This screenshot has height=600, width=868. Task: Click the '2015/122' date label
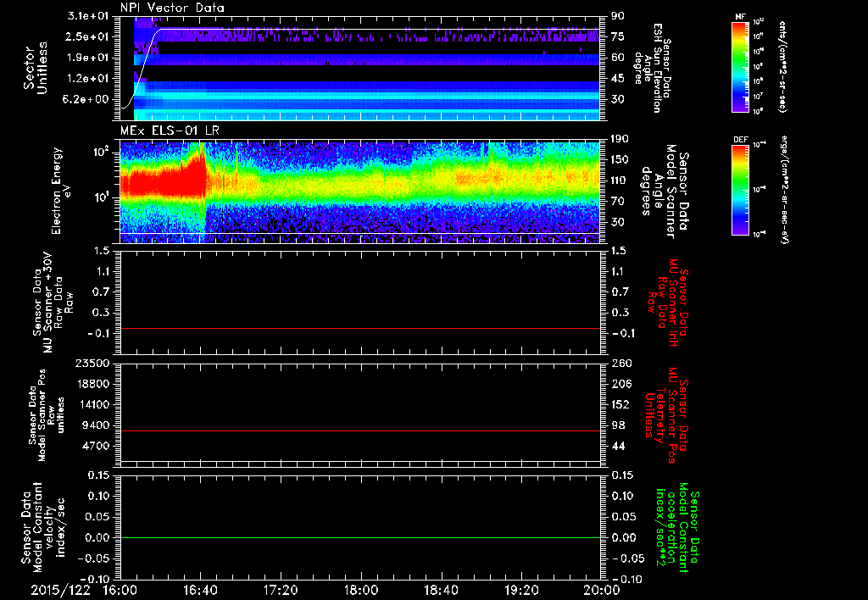[60, 590]
